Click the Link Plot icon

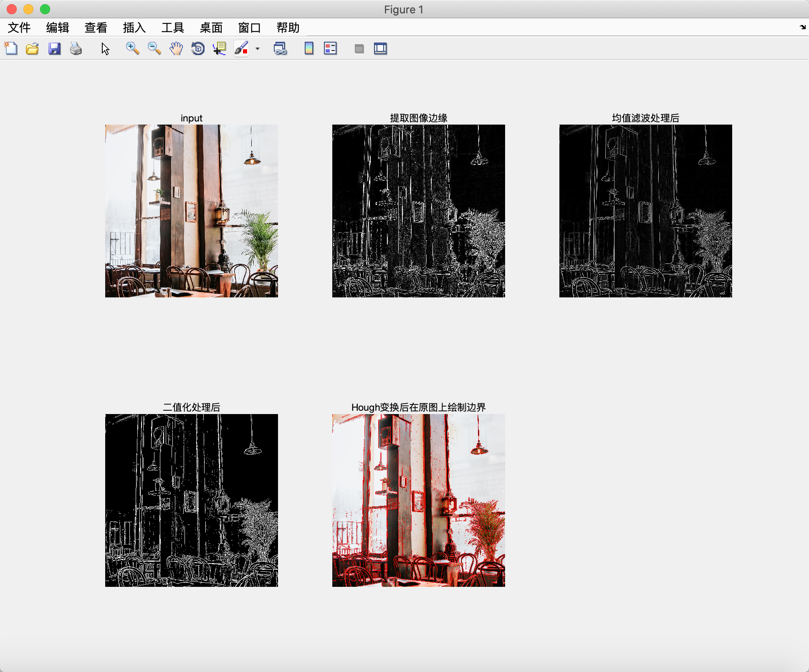pyautogui.click(x=280, y=49)
